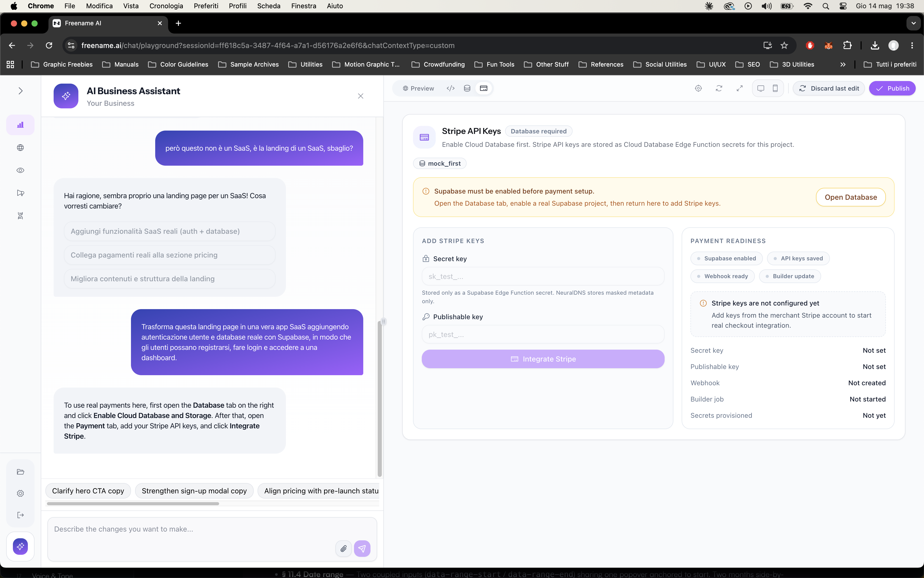Click the eye icon in left sidebar
Viewport: 924px width, 578px height.
pyautogui.click(x=20, y=170)
